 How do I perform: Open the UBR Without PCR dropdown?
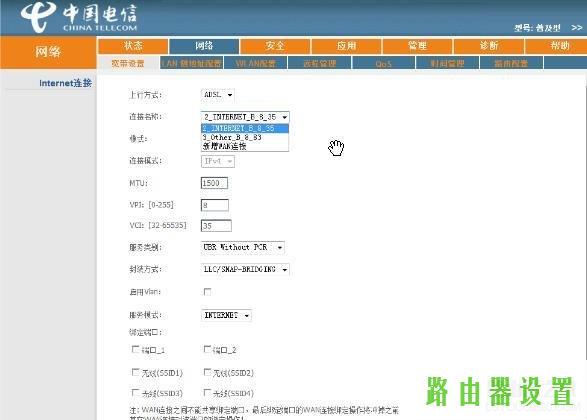click(x=243, y=247)
